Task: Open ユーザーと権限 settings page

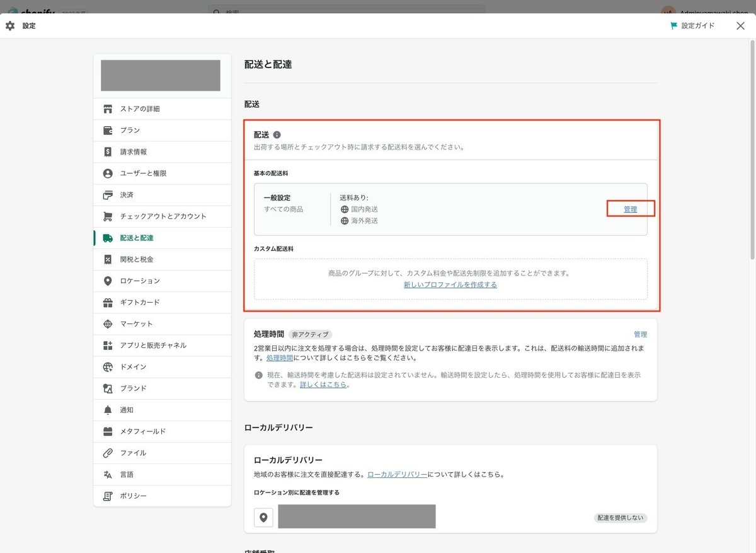Action: [x=163, y=173]
